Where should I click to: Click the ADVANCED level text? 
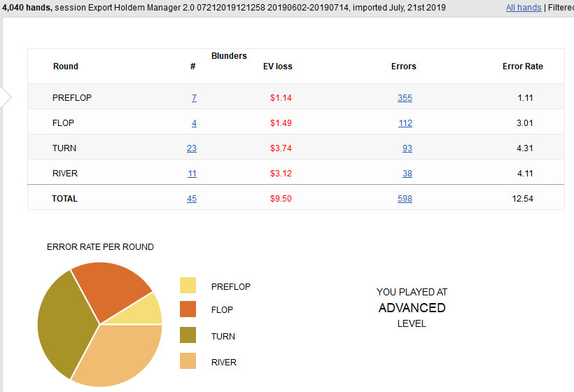tap(412, 308)
